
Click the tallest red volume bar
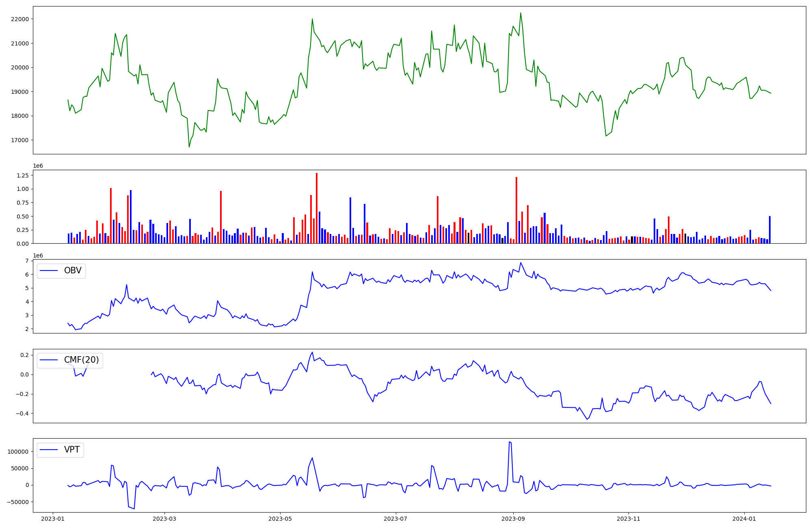tap(317, 208)
